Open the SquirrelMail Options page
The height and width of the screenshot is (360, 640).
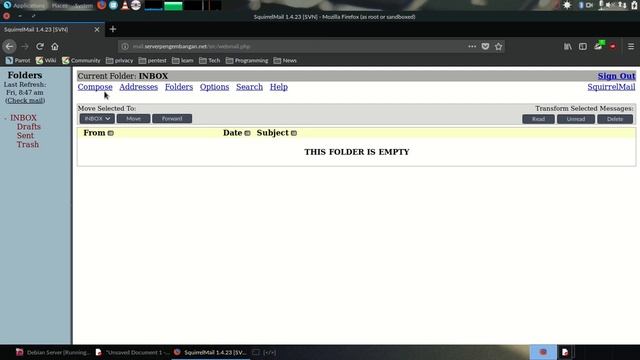coord(214,87)
